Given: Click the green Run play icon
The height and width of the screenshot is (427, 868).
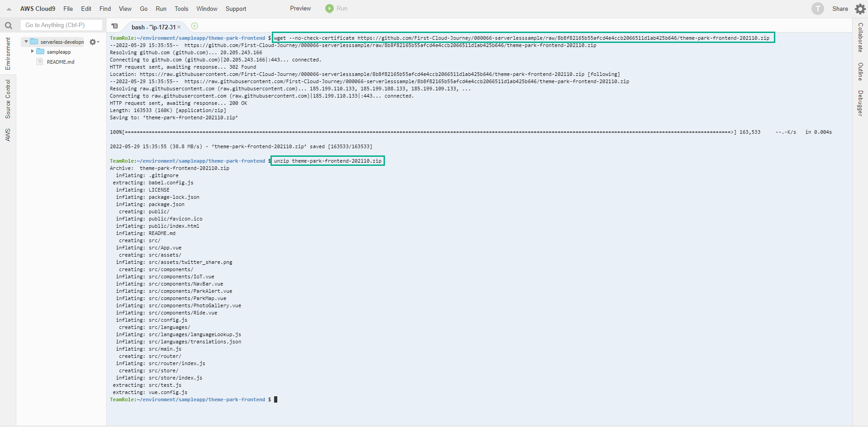Looking at the screenshot, I should coord(329,8).
